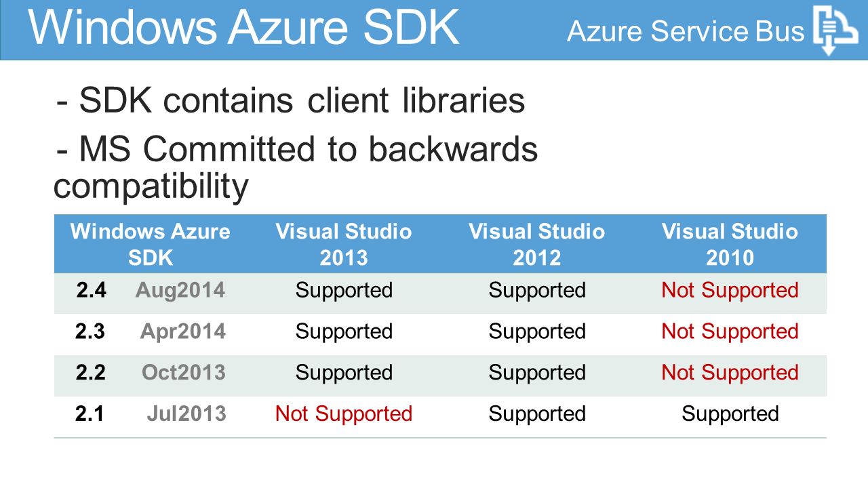Select the 2.2 version number cell

pos(91,373)
